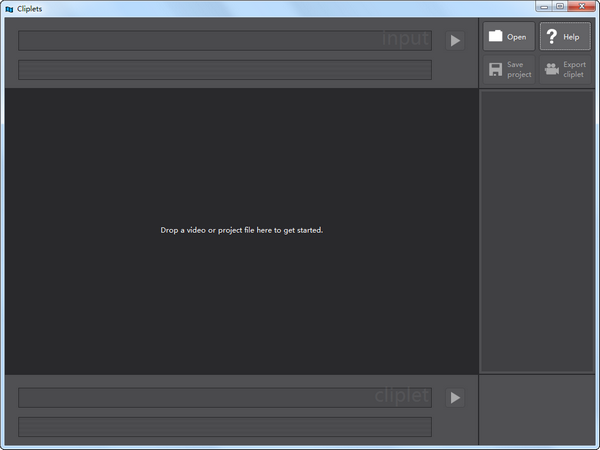Click the Cliplets title bar text
The height and width of the screenshot is (450, 600).
point(30,8)
